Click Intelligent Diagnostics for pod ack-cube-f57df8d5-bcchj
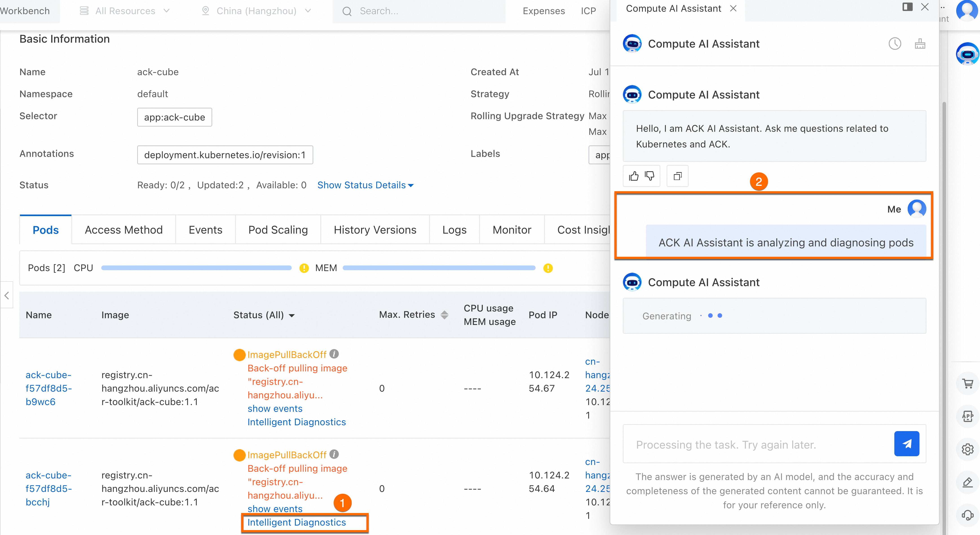The width and height of the screenshot is (980, 535). click(x=296, y=522)
